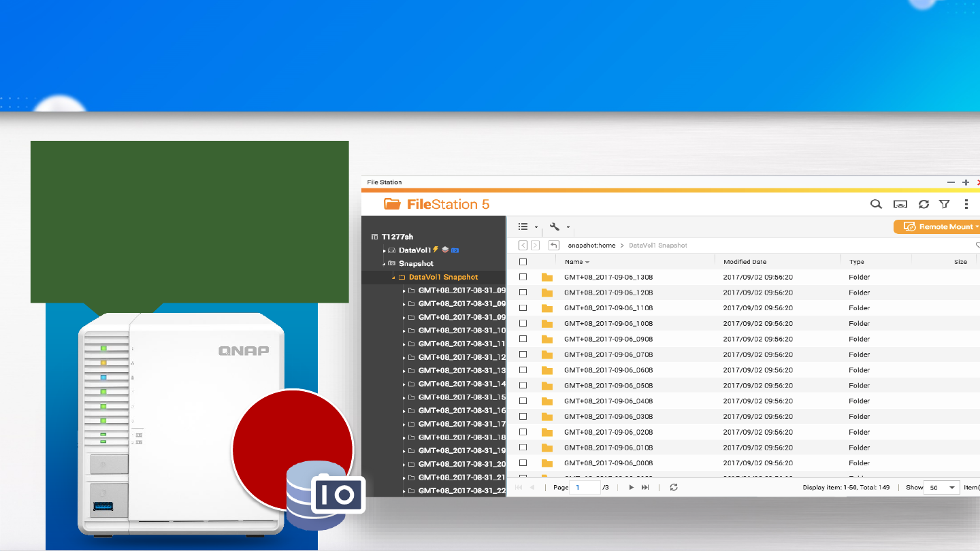Click the first page icon in pager
This screenshot has width=980, height=551.
[519, 487]
